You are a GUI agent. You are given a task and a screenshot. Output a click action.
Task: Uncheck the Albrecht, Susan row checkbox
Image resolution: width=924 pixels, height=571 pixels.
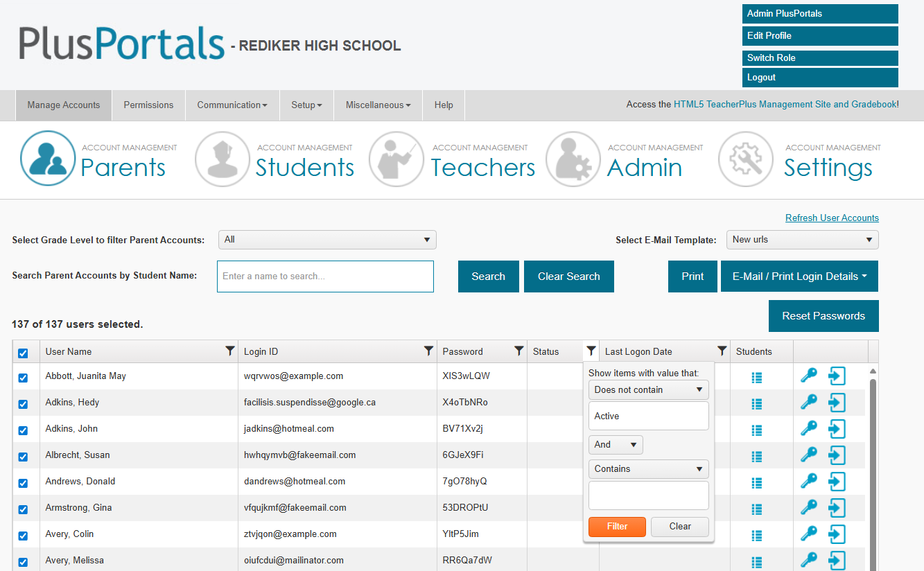[23, 457]
